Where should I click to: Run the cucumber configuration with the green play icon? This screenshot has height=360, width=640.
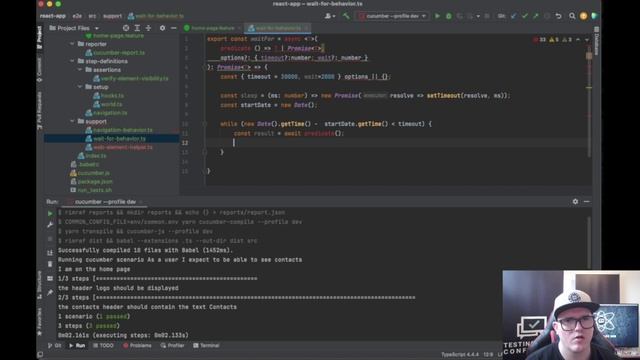[x=437, y=16]
